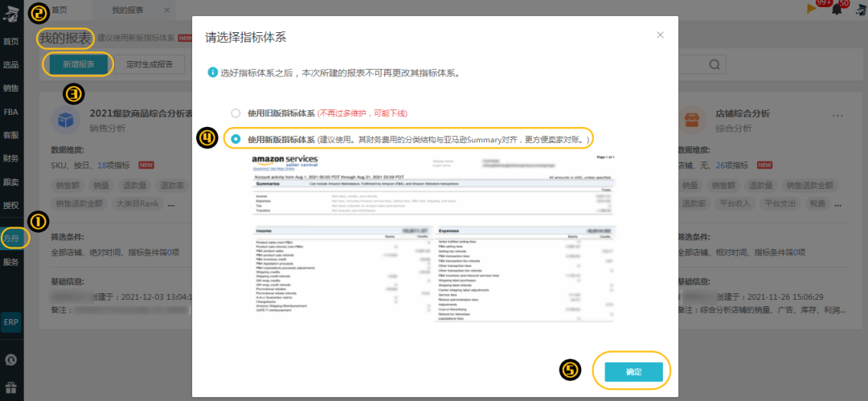The image size is (868, 401).
Task: Click the red 不再过多维护，可能下线 warning text
Action: [x=362, y=113]
